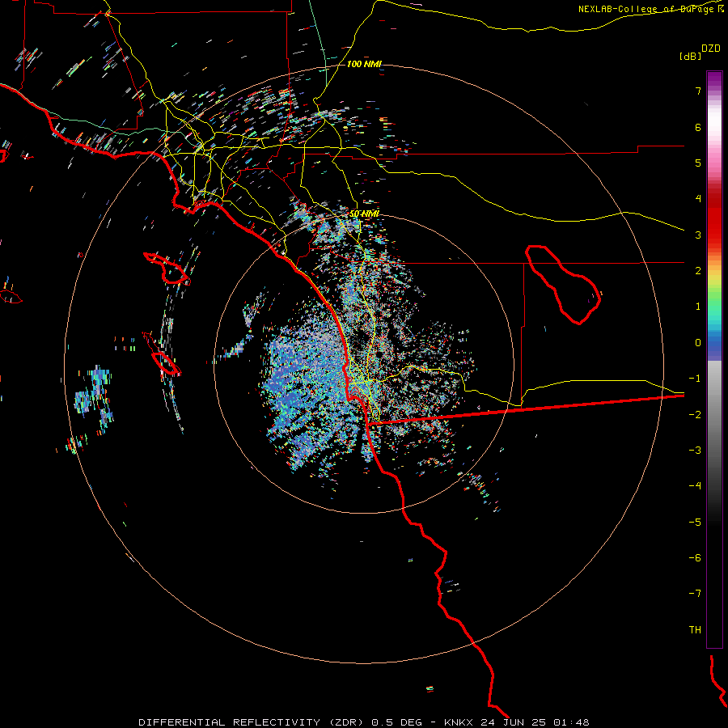This screenshot has width=728, height=728.
Task: Click the [dB] unit label
Action: [691, 56]
